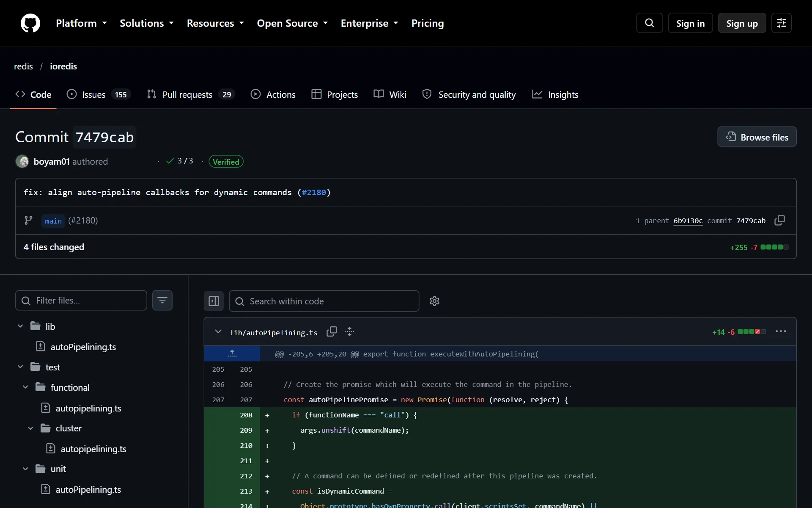The height and width of the screenshot is (508, 812).
Task: Focus the Search within code field
Action: click(324, 301)
